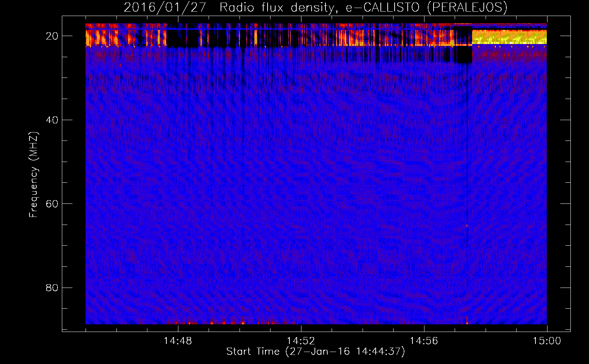
Task: Click the 80 frequency tick label
Action: tap(52, 288)
